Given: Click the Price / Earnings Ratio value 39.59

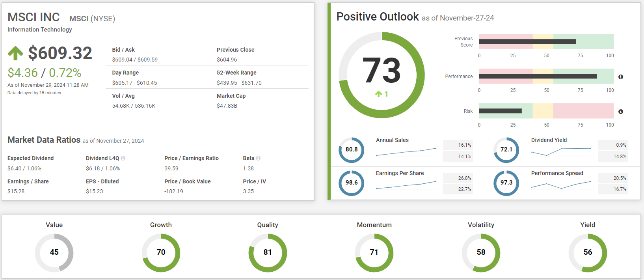Looking at the screenshot, I should point(171,168).
